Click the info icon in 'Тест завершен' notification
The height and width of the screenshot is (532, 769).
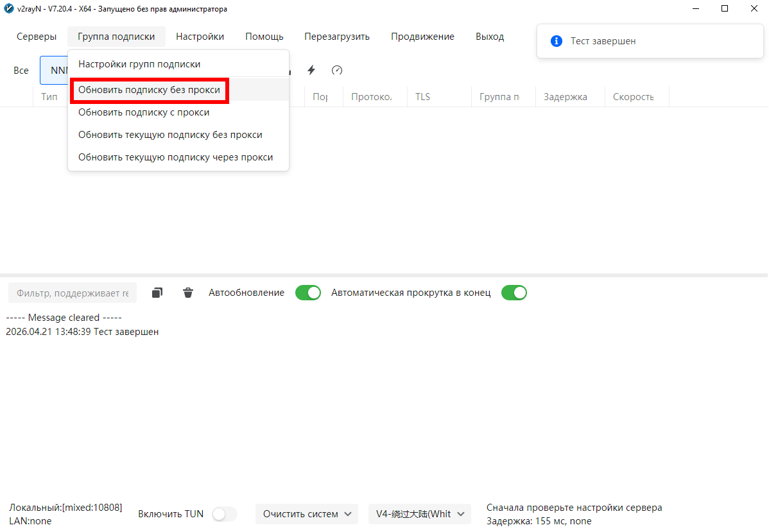[x=557, y=41]
